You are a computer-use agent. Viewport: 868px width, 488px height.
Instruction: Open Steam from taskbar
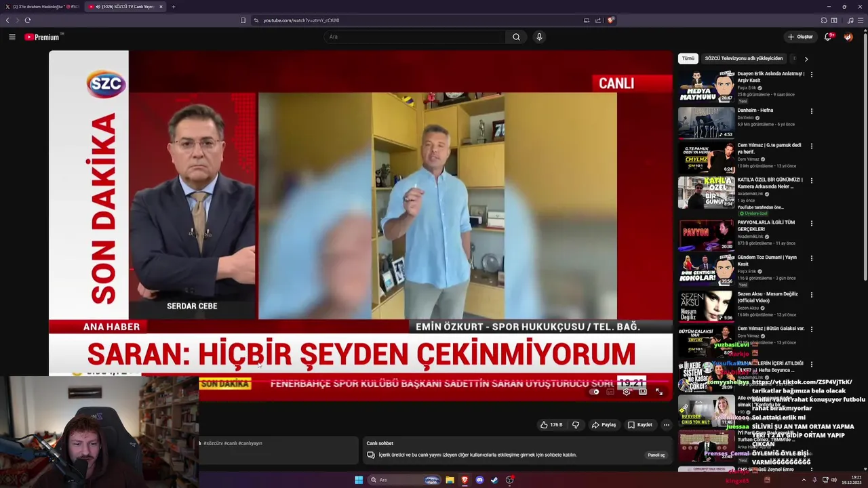(x=494, y=480)
